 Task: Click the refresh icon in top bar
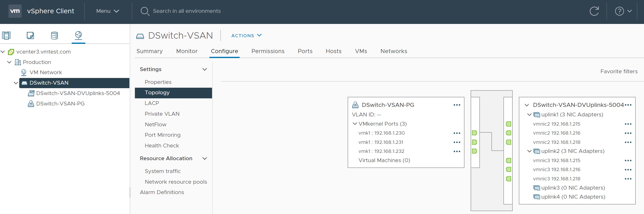(594, 11)
